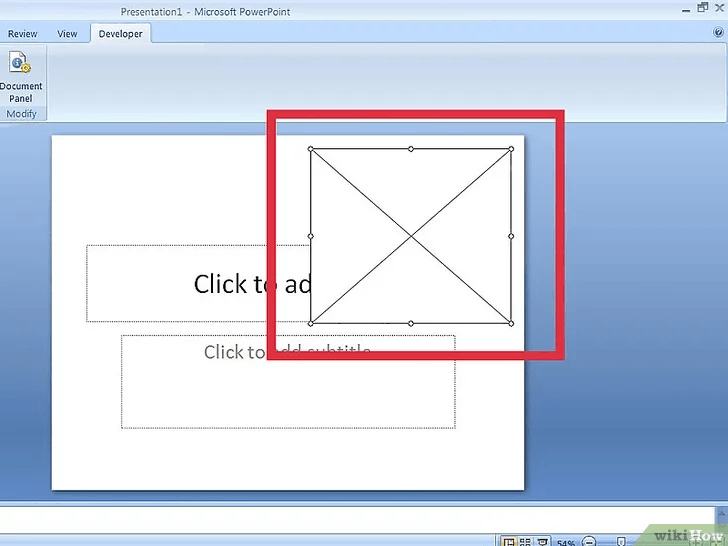Open the View tab
This screenshot has width=728, height=546.
67,34
